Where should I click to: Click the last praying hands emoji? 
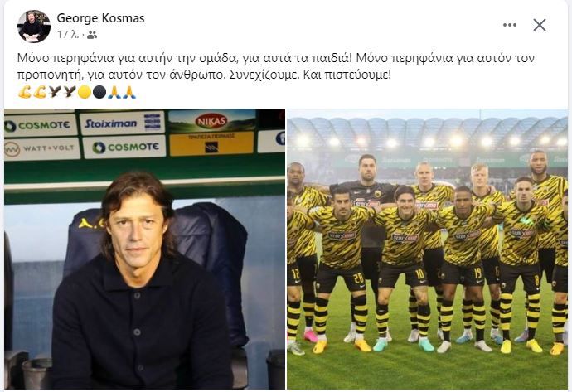click(x=129, y=92)
